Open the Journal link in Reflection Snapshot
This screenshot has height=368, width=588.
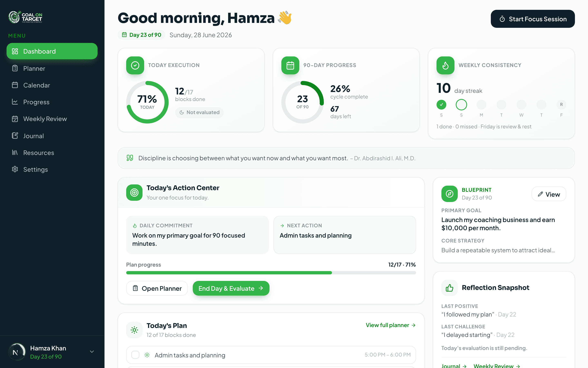[x=454, y=366]
